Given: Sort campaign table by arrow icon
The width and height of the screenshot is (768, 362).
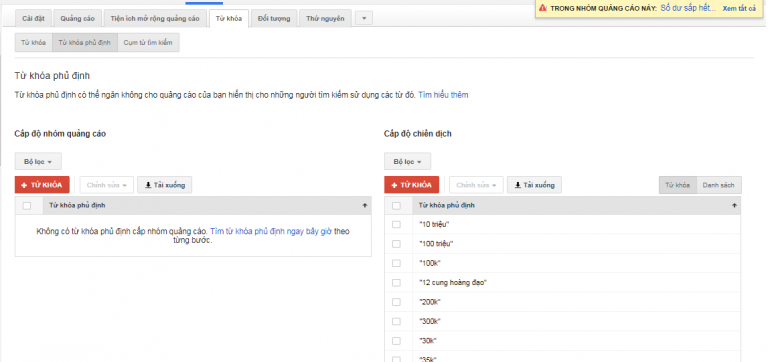Looking at the screenshot, I should point(734,206).
